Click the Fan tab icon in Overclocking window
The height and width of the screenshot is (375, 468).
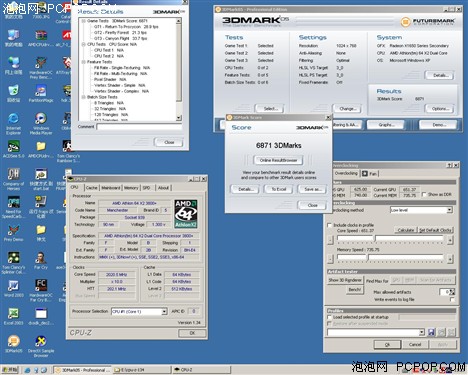364,174
